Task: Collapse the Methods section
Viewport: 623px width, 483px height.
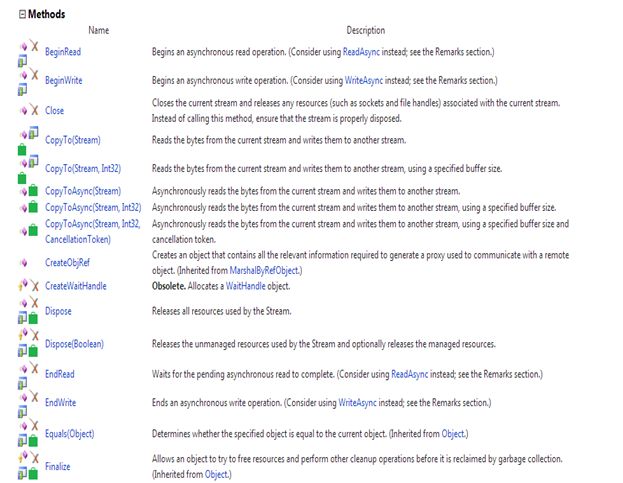Action: (x=22, y=14)
